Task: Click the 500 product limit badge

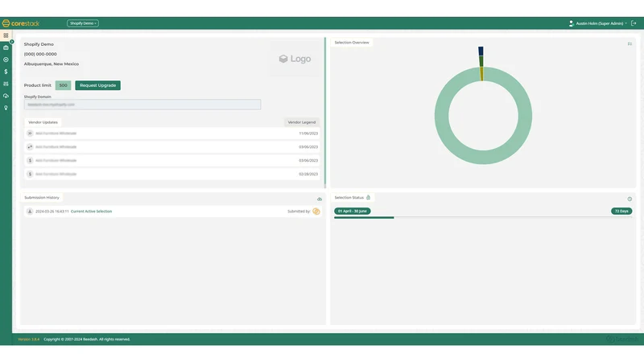Action: click(64, 85)
